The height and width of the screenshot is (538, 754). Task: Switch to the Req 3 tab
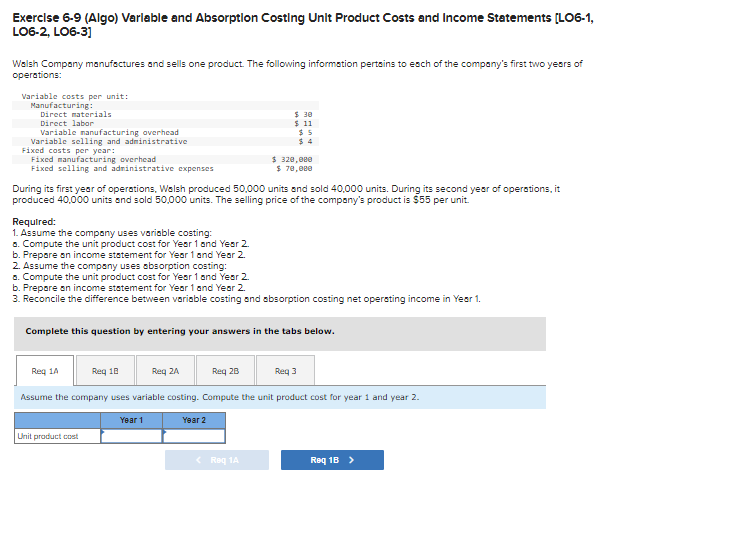tap(286, 371)
